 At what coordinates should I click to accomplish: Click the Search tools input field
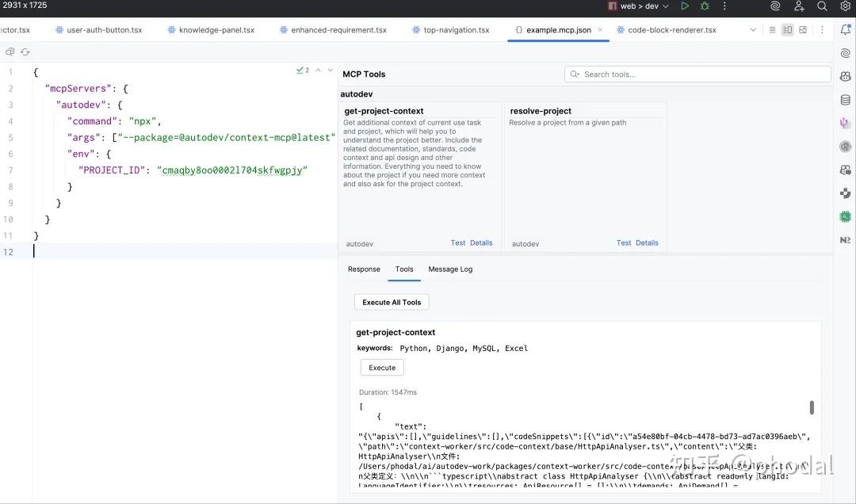(x=697, y=73)
